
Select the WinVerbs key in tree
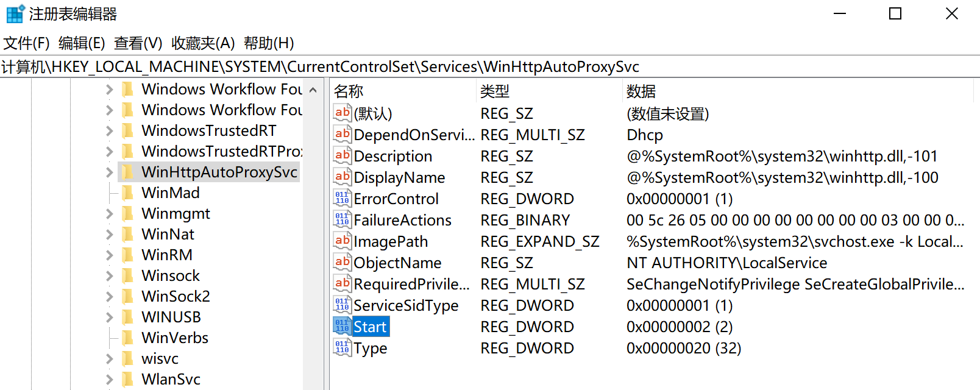point(175,338)
